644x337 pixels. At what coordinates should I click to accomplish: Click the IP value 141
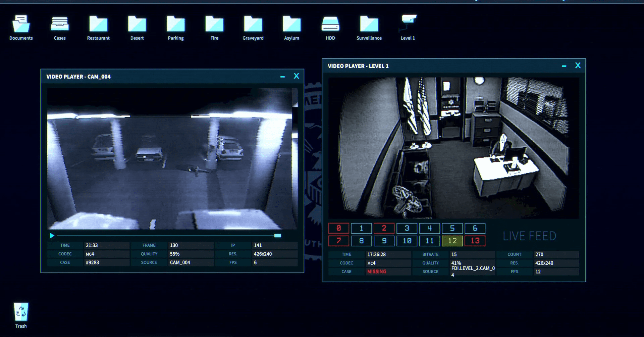coord(258,245)
